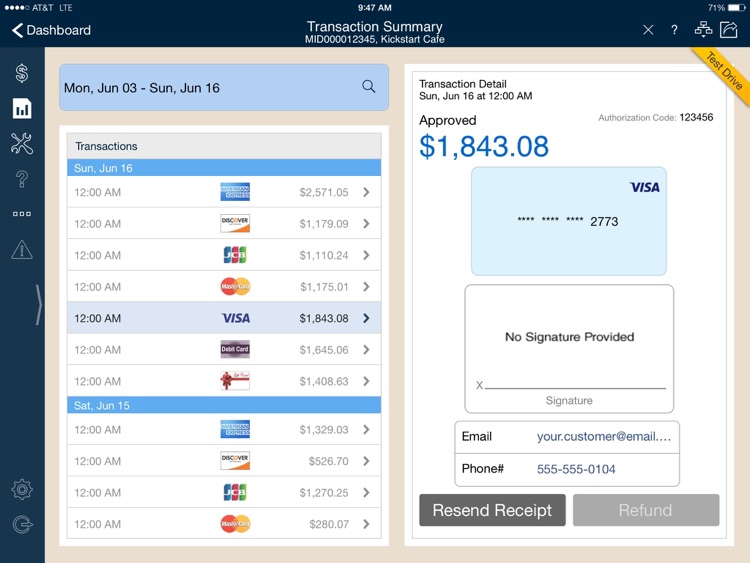Tap the American Express logo on $2,571.05 row
The height and width of the screenshot is (563, 750).
click(x=235, y=192)
